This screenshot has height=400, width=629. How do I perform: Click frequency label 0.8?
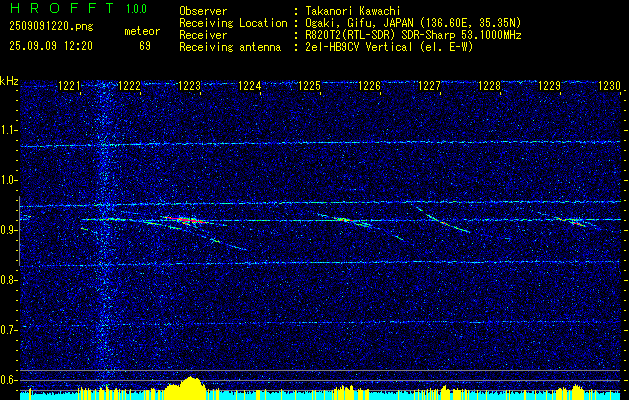9,280
